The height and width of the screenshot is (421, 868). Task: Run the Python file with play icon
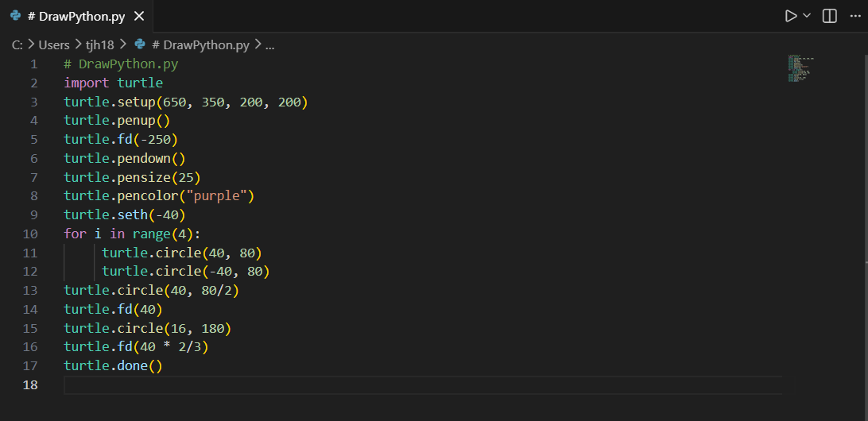(790, 16)
